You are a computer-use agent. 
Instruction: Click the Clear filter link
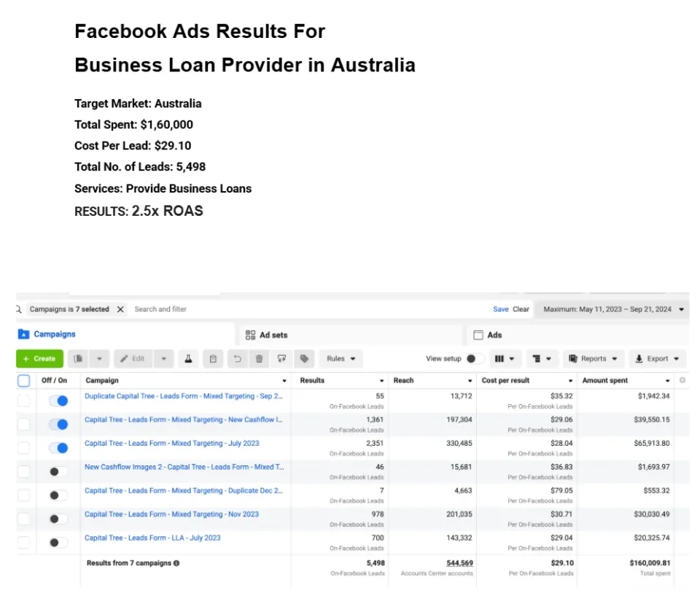(521, 309)
